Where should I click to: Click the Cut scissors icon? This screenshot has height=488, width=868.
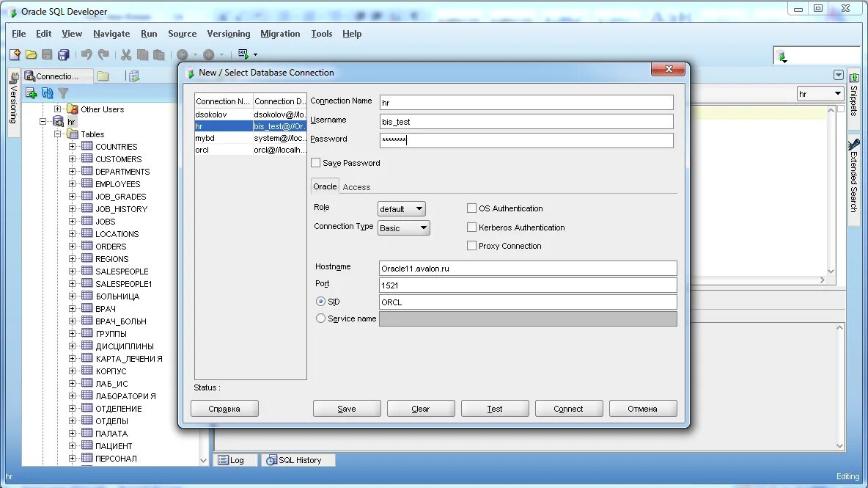(x=126, y=54)
